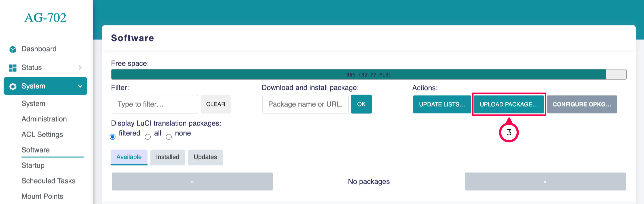
Task: Click the Status grid icon
Action: tap(13, 68)
